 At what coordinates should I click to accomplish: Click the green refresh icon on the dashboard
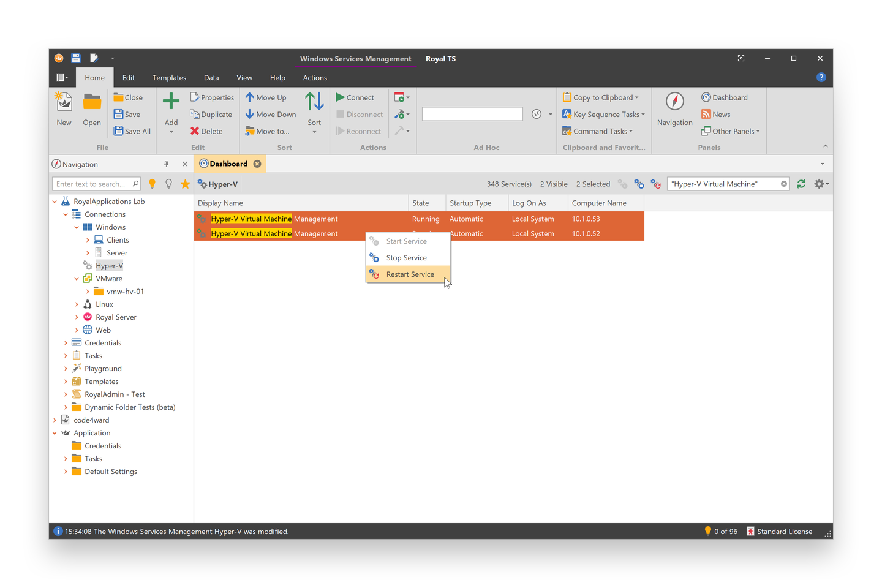click(801, 183)
